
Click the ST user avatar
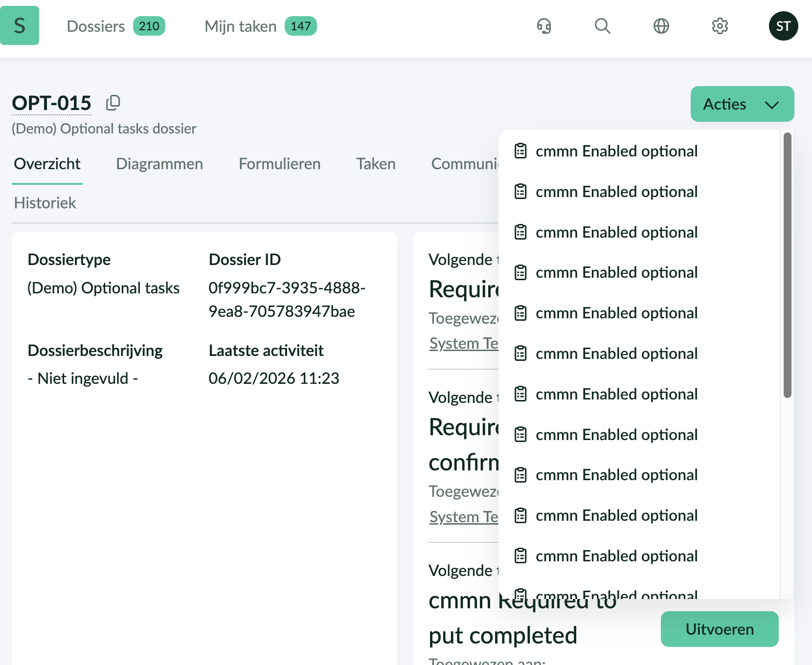[783, 26]
